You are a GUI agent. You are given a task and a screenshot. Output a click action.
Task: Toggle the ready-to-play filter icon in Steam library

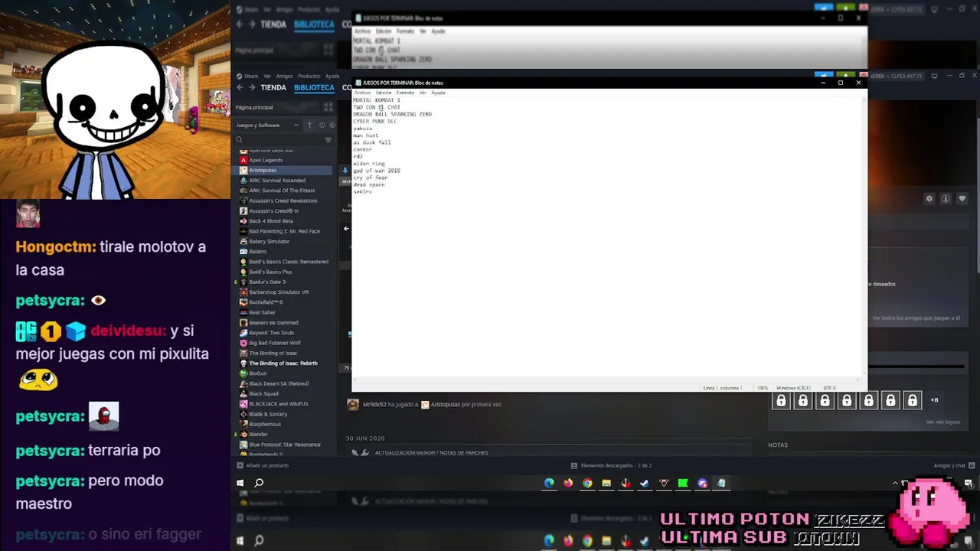tap(332, 126)
